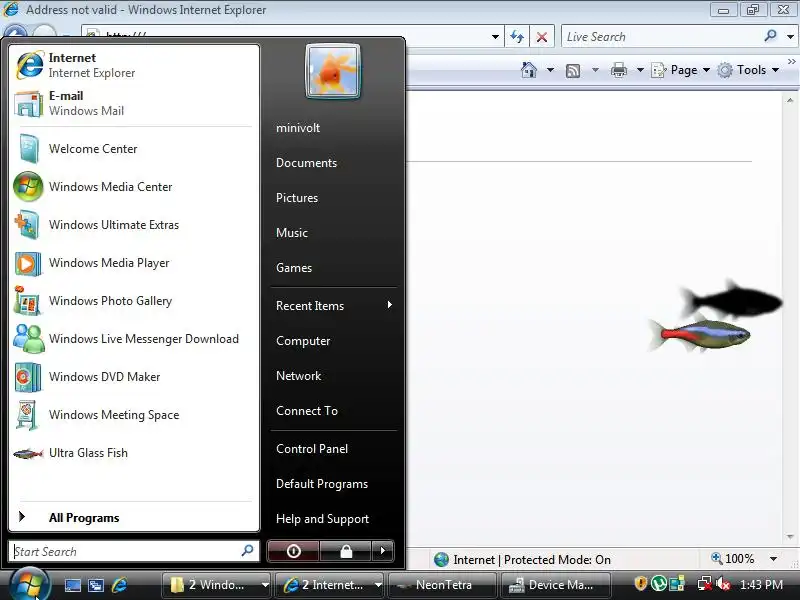This screenshot has width=800, height=600.
Task: Open Welcome Center
Action: pyautogui.click(x=134, y=148)
